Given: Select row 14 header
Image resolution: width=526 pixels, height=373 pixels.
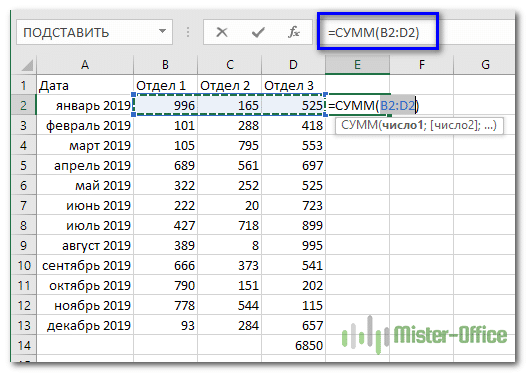Looking at the screenshot, I should point(23,345).
